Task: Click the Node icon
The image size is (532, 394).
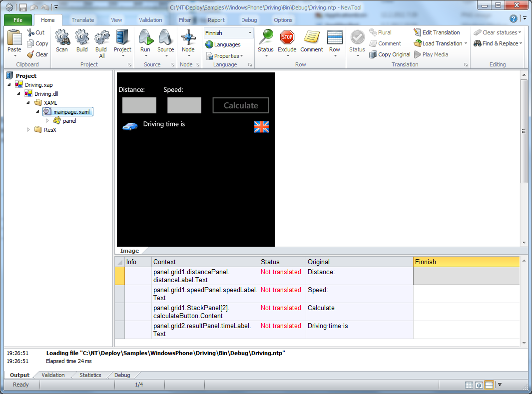Action: pyautogui.click(x=188, y=37)
